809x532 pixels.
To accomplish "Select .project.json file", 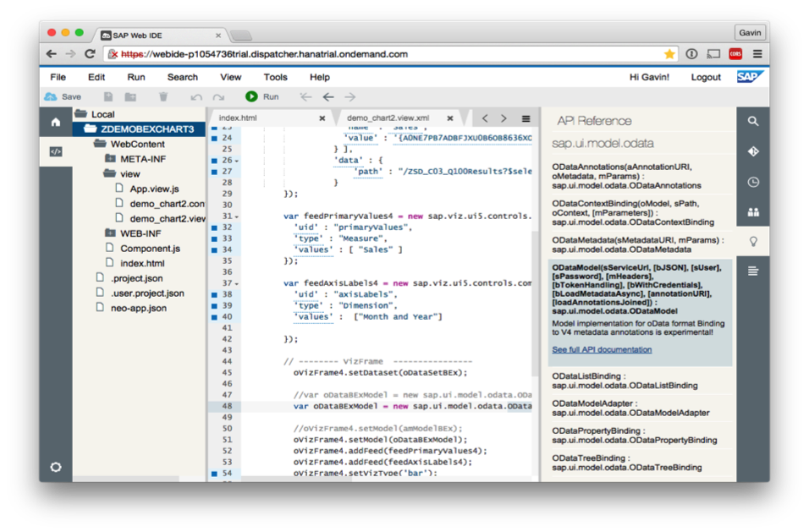I will (x=136, y=278).
